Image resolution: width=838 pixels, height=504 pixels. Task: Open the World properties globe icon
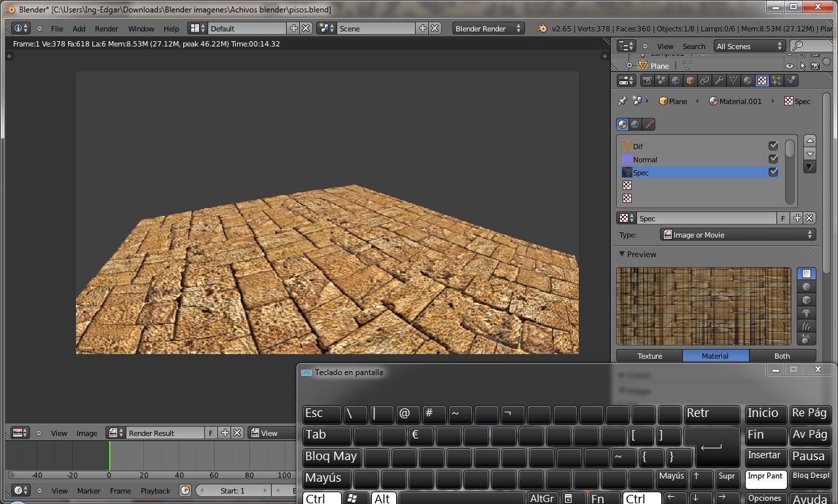676,81
